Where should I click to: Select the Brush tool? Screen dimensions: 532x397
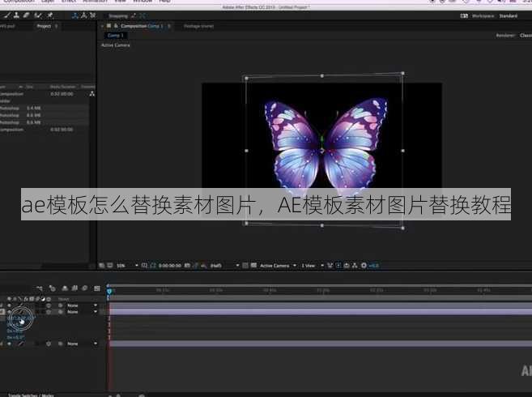(x=7, y=15)
